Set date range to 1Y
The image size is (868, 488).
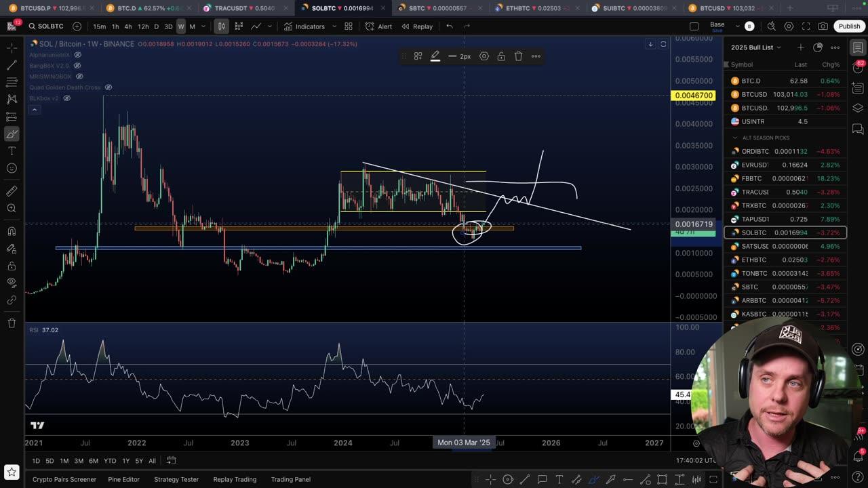point(125,461)
